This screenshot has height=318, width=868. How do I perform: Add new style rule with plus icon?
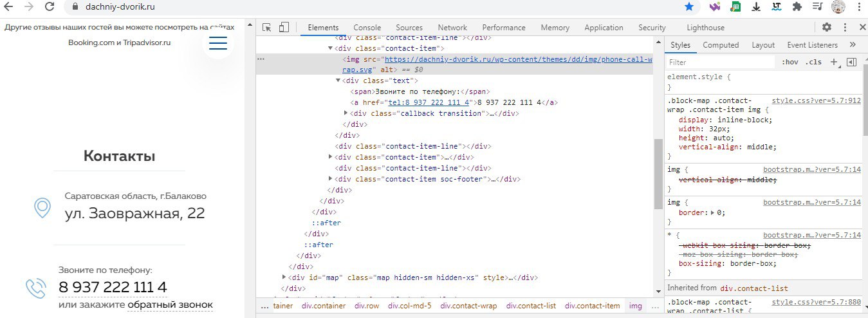tap(834, 62)
